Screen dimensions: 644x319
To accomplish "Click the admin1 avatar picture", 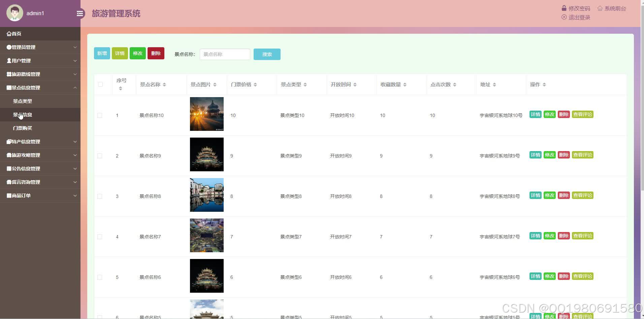I will click(x=15, y=13).
